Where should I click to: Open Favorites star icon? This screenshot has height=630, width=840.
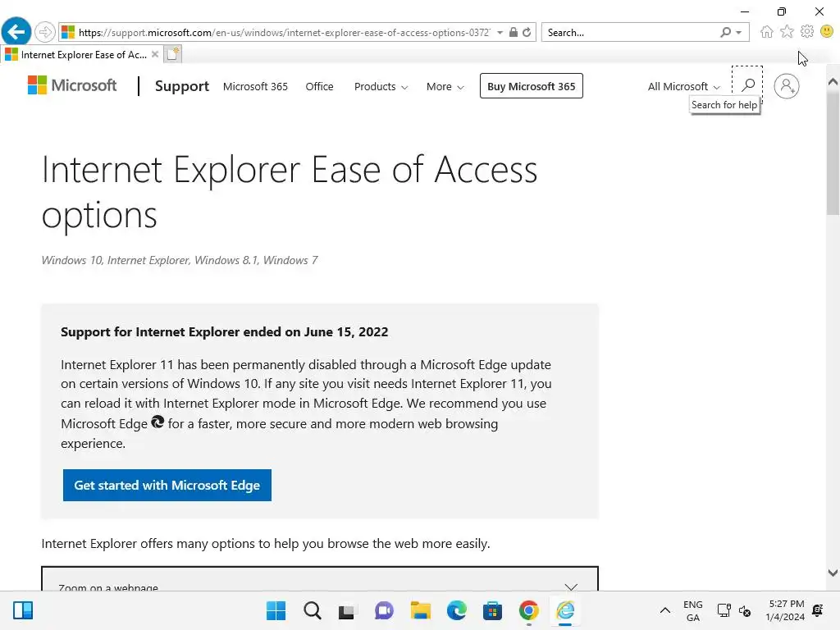(787, 32)
